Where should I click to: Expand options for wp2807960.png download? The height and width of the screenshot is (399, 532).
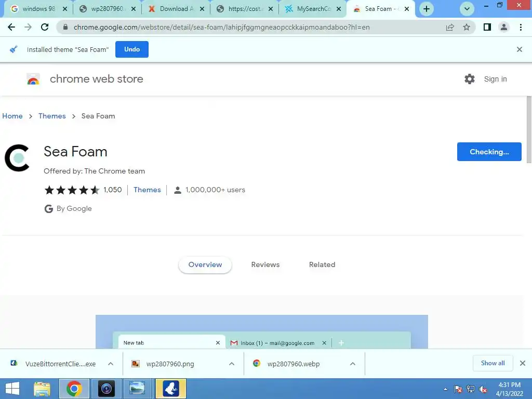[232, 364]
